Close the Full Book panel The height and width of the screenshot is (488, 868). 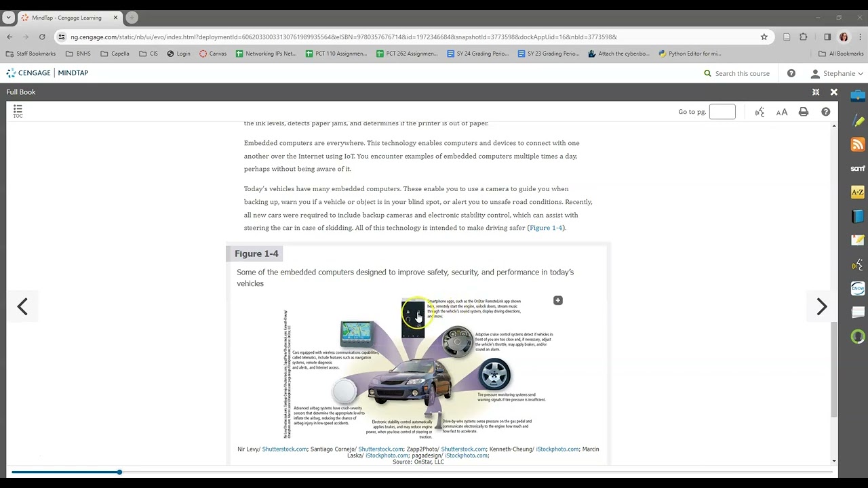click(x=834, y=92)
